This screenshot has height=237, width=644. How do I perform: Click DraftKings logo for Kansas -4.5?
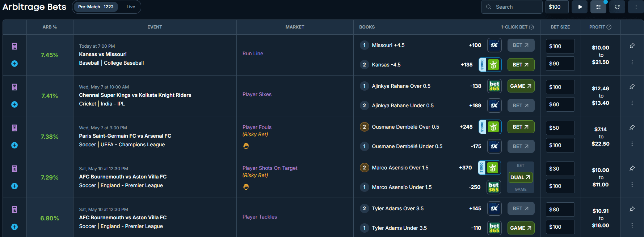coord(493,65)
